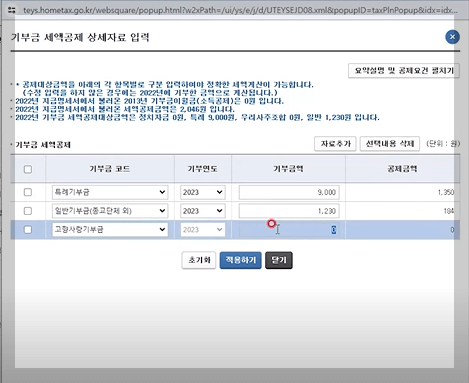This screenshot has height=383, width=469.
Task: Click the 기부금 세액공제 상세자료 입력 heading
Action: [x=80, y=37]
